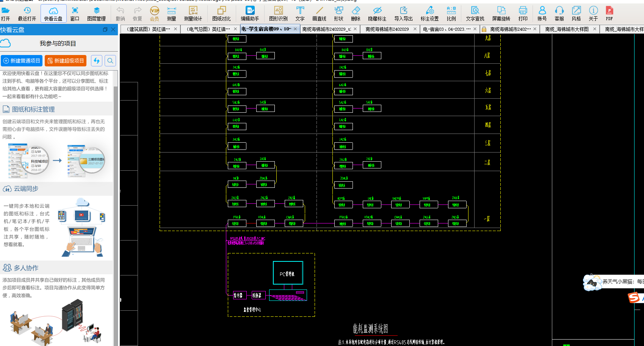Click 新建超级项目 button
Image resolution: width=644 pixels, height=346 pixels.
[66, 61]
